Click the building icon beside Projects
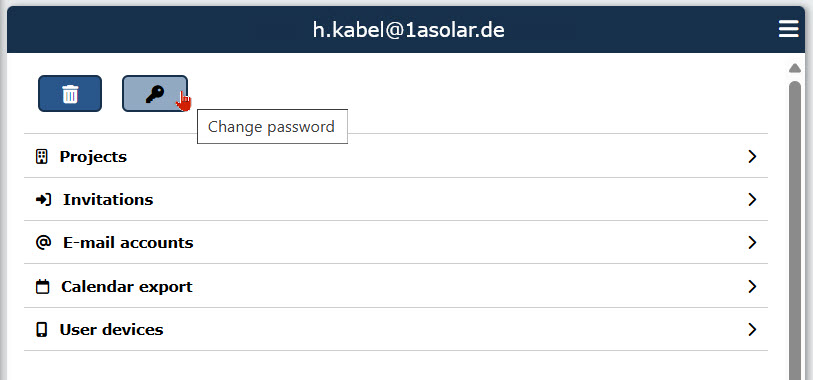The height and width of the screenshot is (380, 813). [41, 157]
